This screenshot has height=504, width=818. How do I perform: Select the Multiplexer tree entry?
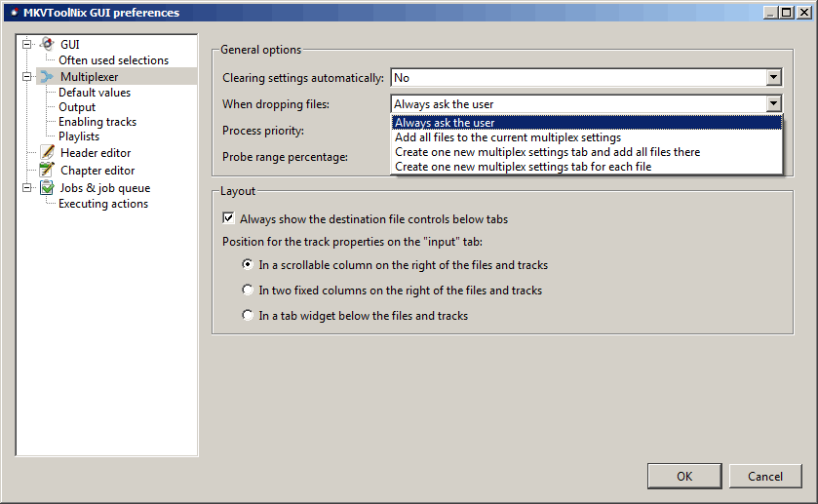[x=89, y=77]
